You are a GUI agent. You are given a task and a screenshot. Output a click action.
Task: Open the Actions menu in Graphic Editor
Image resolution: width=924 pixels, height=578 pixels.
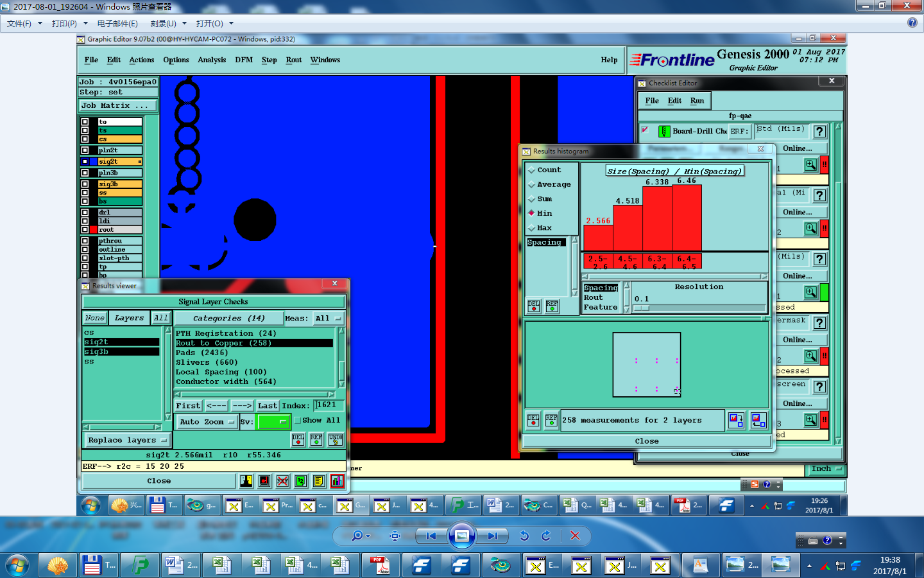point(141,60)
